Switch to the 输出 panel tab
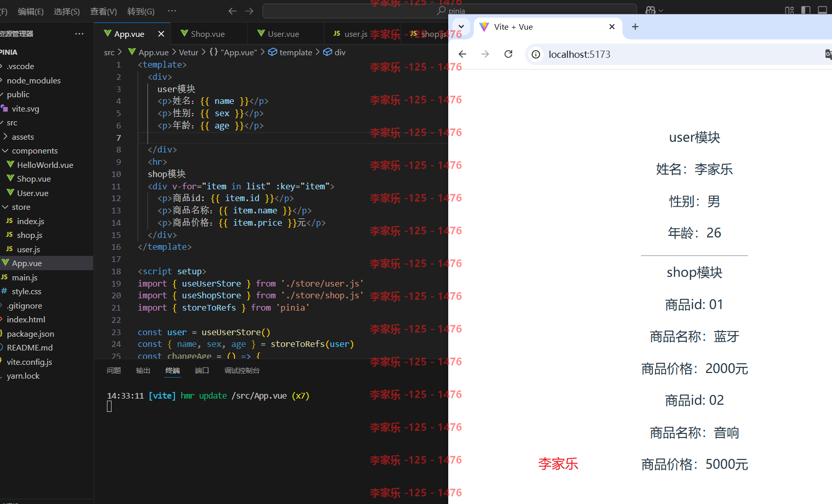 point(143,370)
